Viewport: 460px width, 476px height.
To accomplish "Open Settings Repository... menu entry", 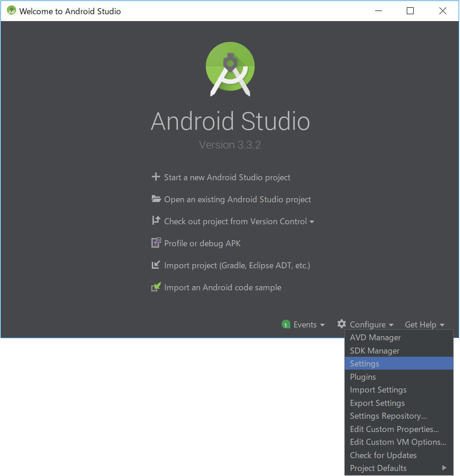I will (x=399, y=415).
